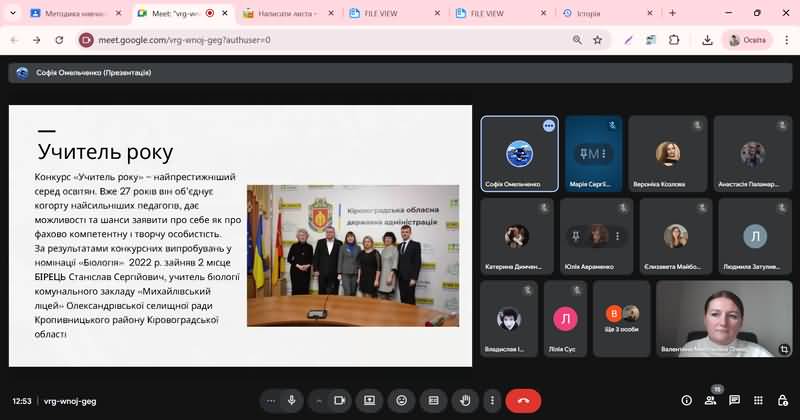The image size is (800, 420).
Task: Click the Освіта profile button
Action: coord(748,40)
